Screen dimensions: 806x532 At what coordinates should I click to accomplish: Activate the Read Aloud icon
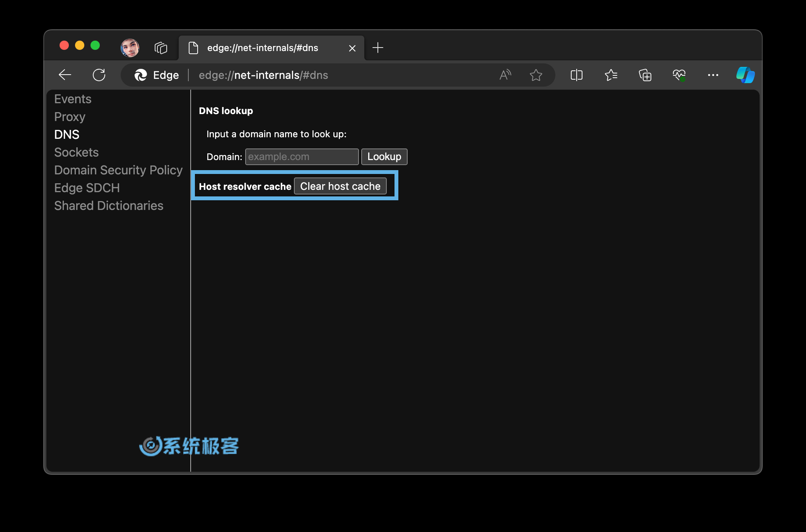pos(505,75)
